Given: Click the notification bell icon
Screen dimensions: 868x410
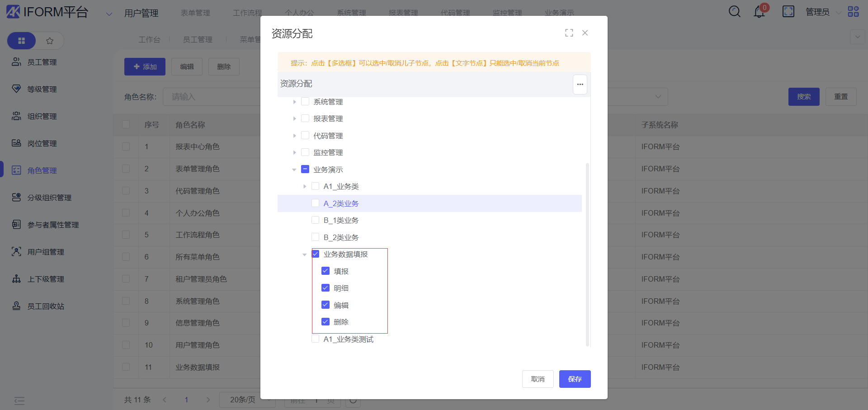Looking at the screenshot, I should tap(759, 12).
